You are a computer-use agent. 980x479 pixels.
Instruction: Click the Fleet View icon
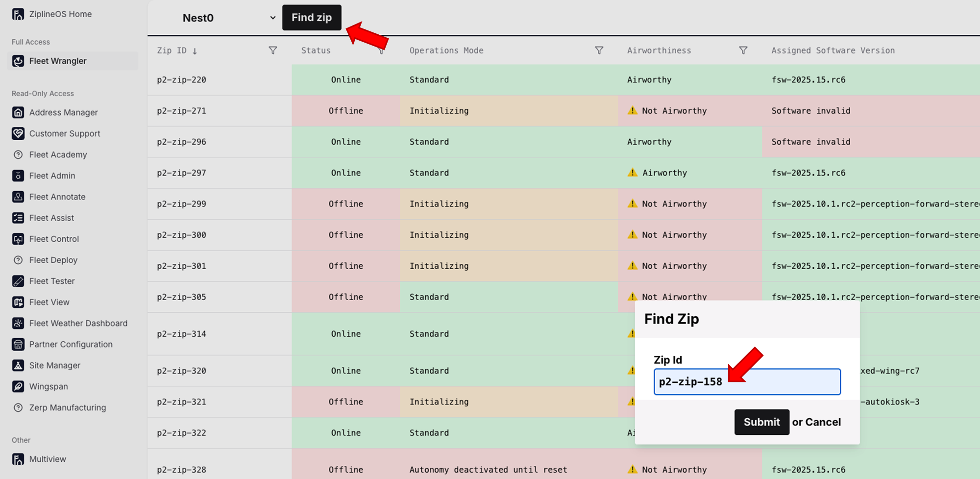pos(18,302)
